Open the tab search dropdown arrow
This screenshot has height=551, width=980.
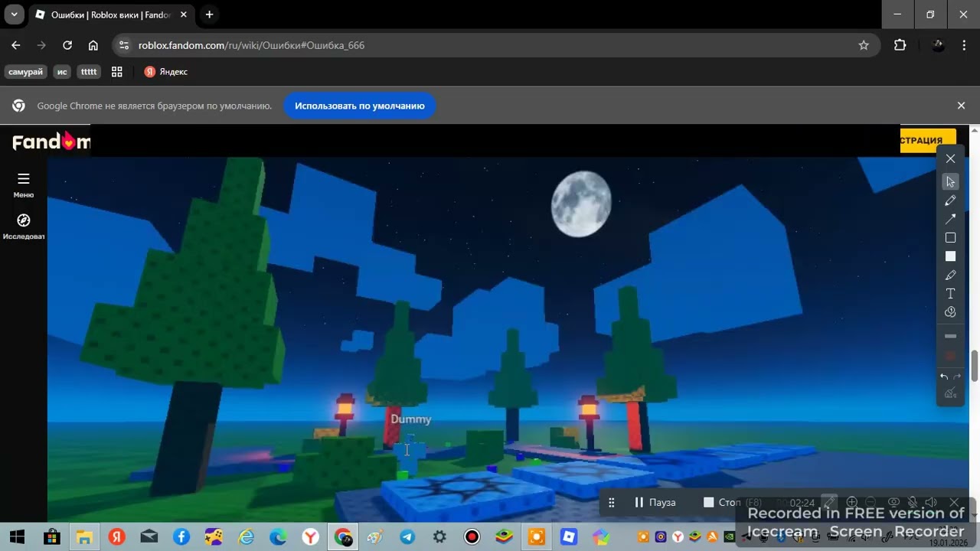click(x=14, y=15)
